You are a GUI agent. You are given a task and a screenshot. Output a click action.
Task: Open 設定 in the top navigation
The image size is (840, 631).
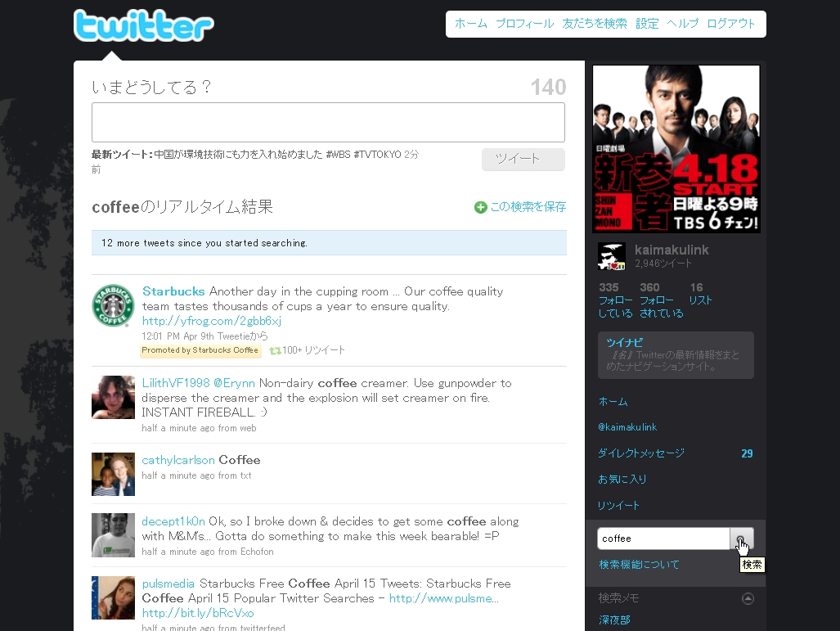pos(647,24)
